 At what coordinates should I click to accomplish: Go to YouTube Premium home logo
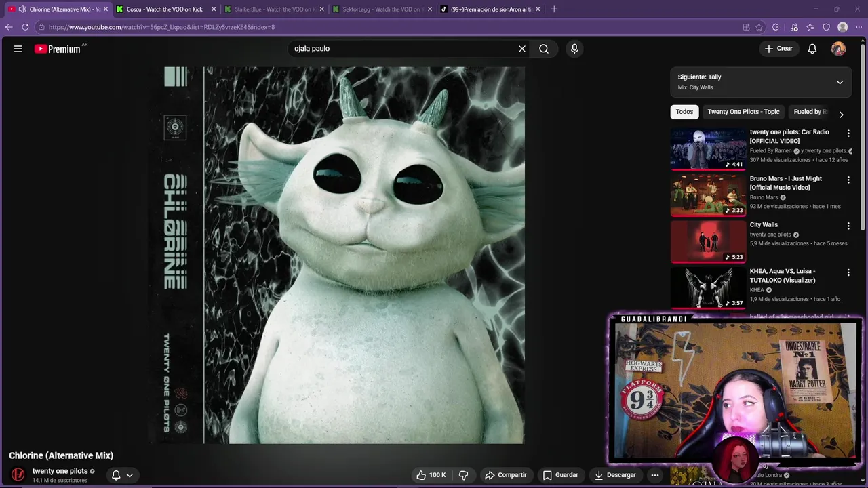(x=58, y=49)
